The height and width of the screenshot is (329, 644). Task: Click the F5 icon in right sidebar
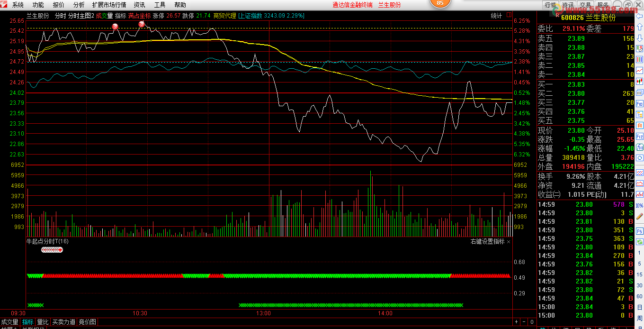click(x=639, y=231)
